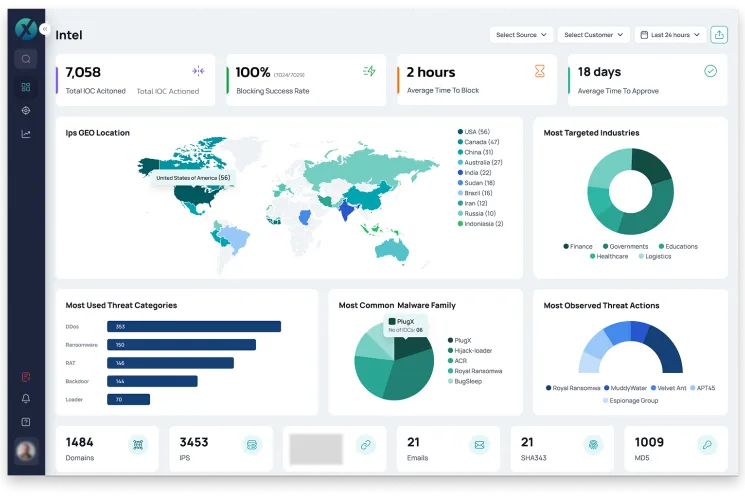Open the notifications bell in sidebar

click(26, 399)
